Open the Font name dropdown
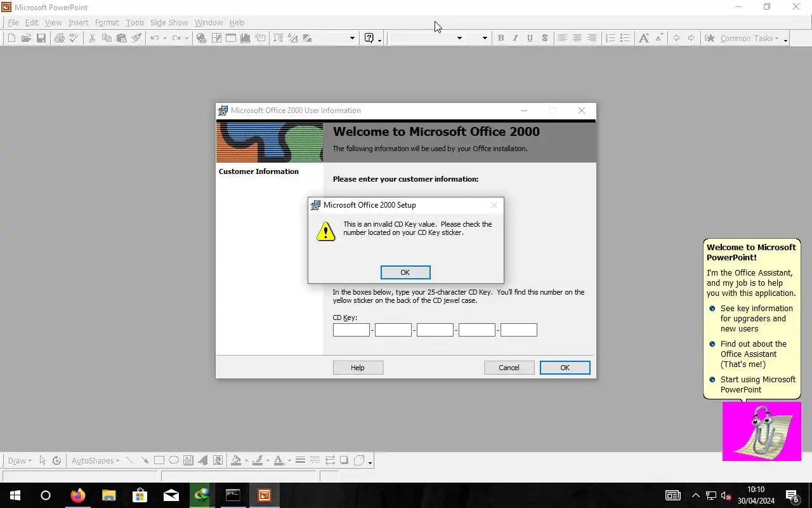This screenshot has width=812, height=508. (x=459, y=38)
